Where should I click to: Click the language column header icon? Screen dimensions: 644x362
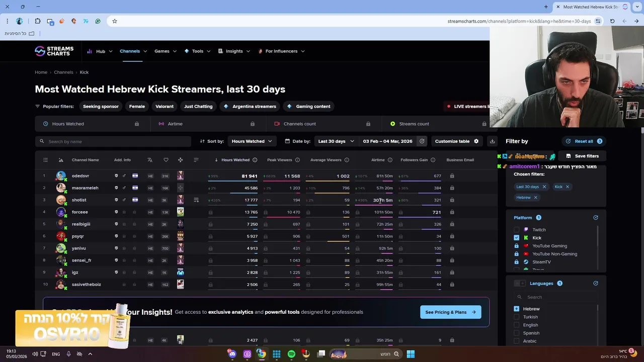(149, 160)
